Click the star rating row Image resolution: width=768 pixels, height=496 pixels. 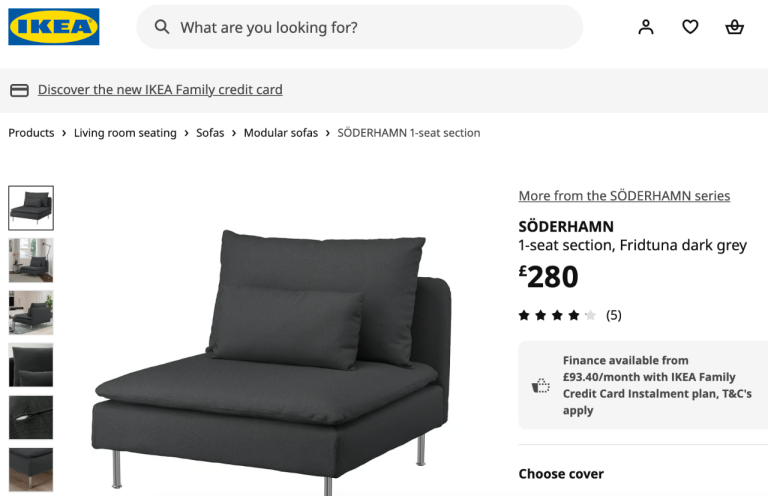click(557, 315)
